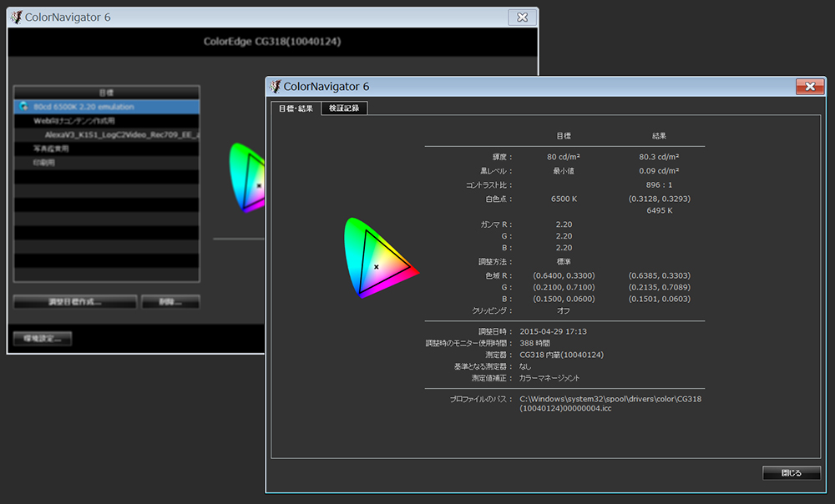Image resolution: width=835 pixels, height=504 pixels.
Task: Click the chromaticity gamut diagram in front dialog
Action: tap(381, 257)
